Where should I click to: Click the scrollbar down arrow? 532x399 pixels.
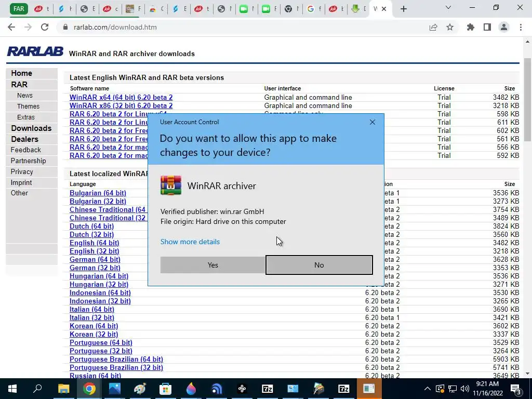click(x=527, y=374)
